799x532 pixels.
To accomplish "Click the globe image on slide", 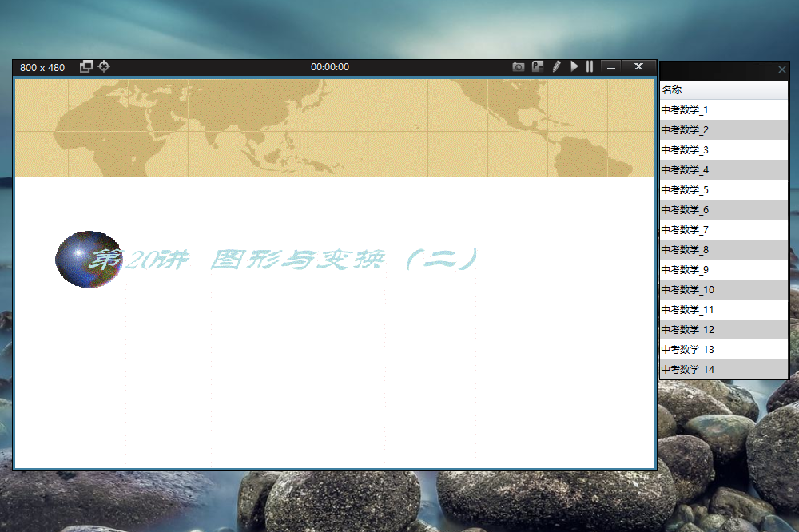I will coord(86,260).
